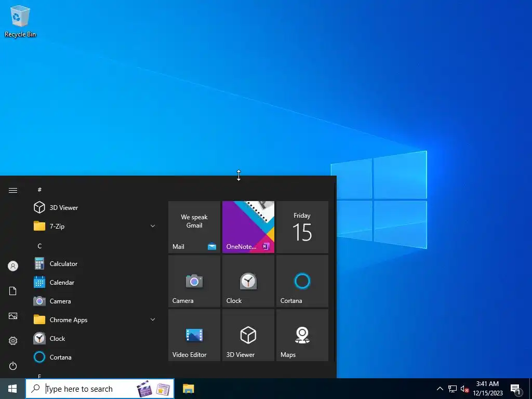Open the Friday 15 calendar tile
Image resolution: width=532 pixels, height=399 pixels.
pos(302,227)
